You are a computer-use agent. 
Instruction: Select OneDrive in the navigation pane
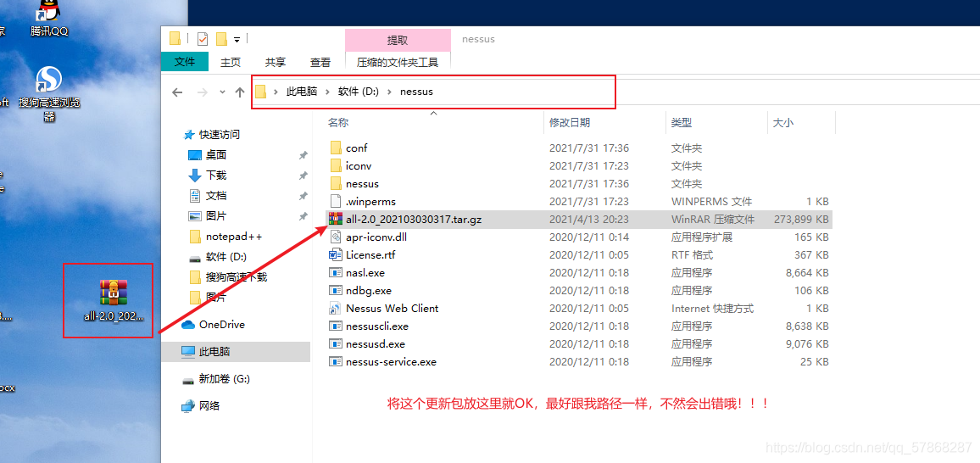point(222,324)
